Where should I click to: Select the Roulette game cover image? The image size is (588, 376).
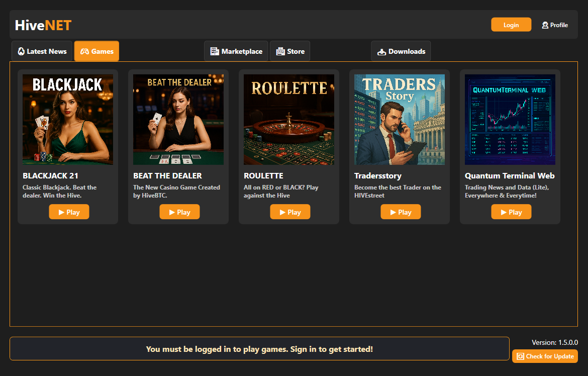click(x=289, y=120)
